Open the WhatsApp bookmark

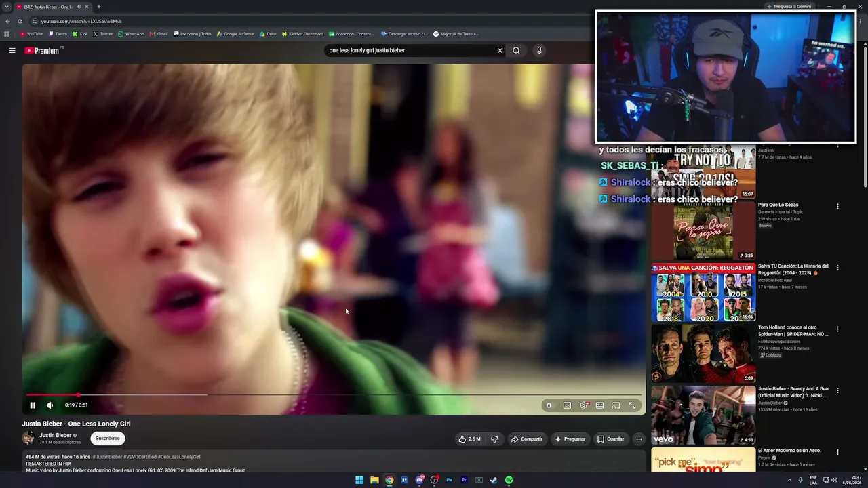[131, 33]
